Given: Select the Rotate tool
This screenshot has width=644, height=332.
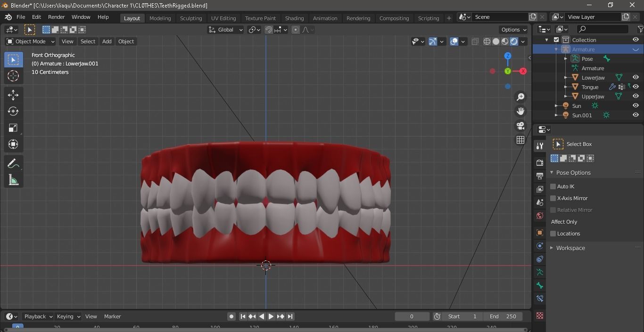Looking at the screenshot, I should coord(13,111).
